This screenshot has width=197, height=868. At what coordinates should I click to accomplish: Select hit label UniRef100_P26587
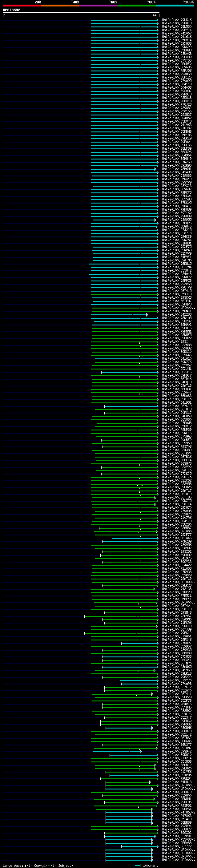tap(177, 528)
